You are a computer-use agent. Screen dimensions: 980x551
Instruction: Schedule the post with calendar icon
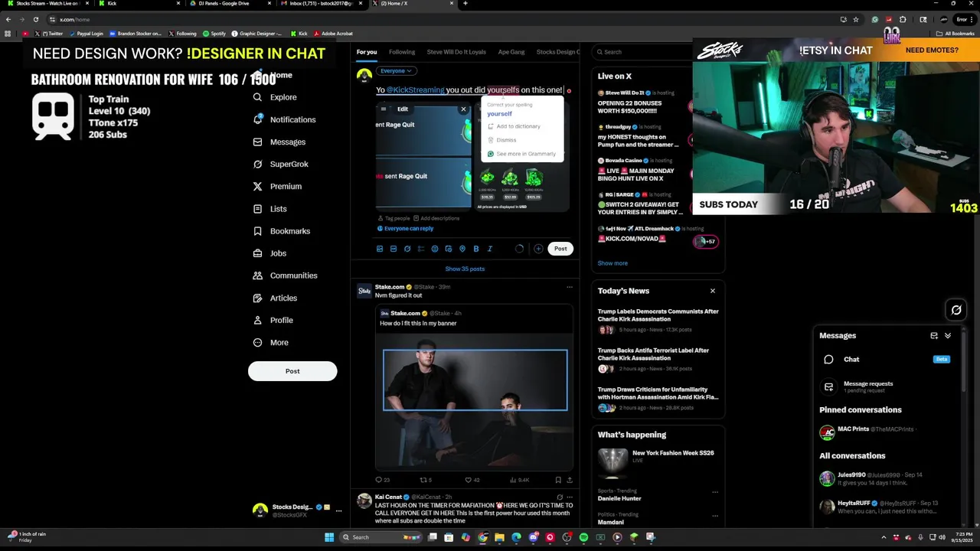tap(449, 249)
